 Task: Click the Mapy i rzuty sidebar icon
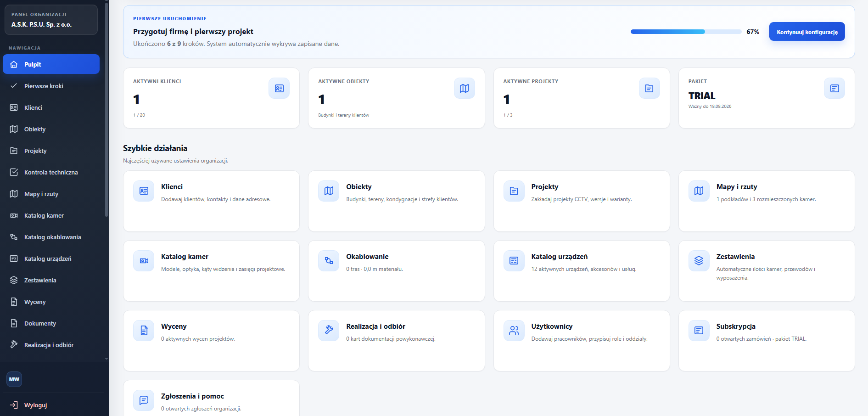tap(14, 194)
